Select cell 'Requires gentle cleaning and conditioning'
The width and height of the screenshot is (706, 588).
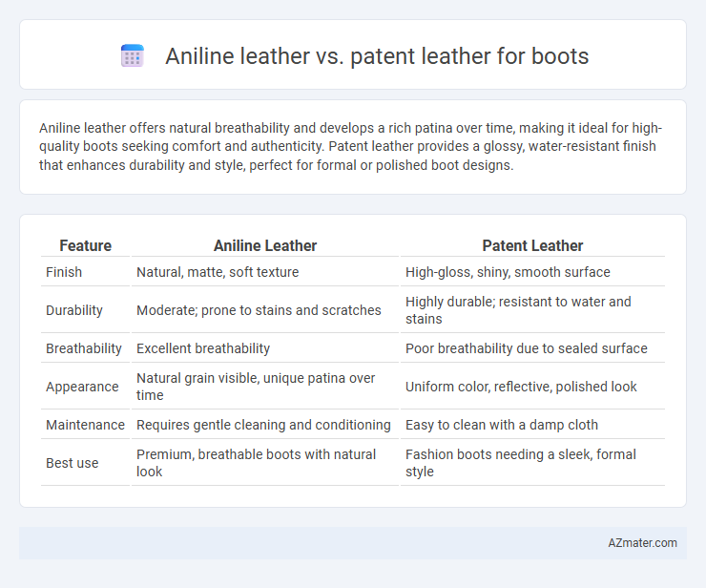coord(265,425)
